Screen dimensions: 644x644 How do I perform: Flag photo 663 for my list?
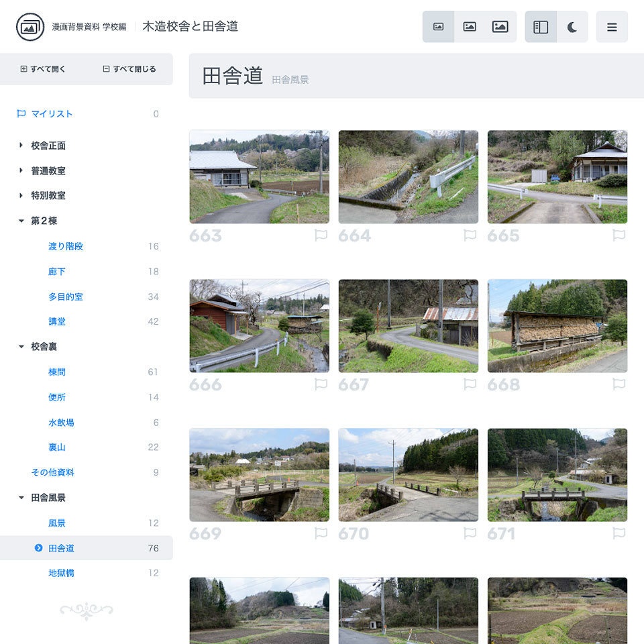(321, 235)
